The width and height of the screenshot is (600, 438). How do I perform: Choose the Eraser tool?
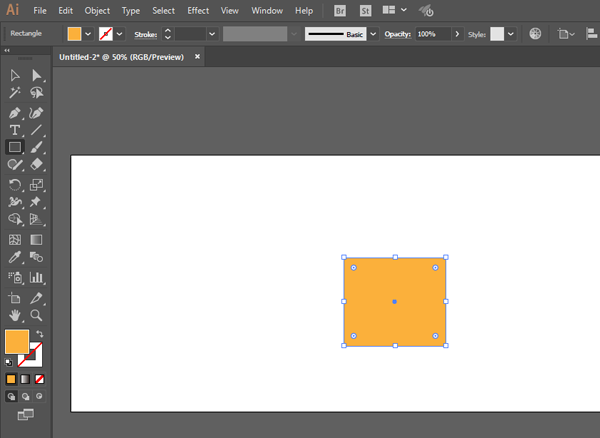(37, 166)
